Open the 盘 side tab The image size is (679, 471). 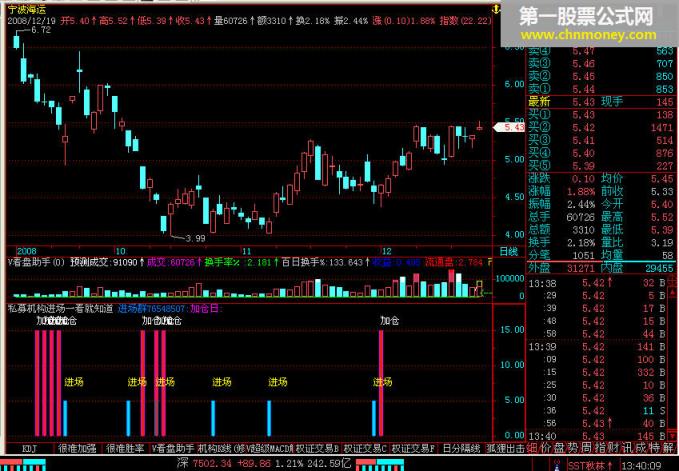560,448
